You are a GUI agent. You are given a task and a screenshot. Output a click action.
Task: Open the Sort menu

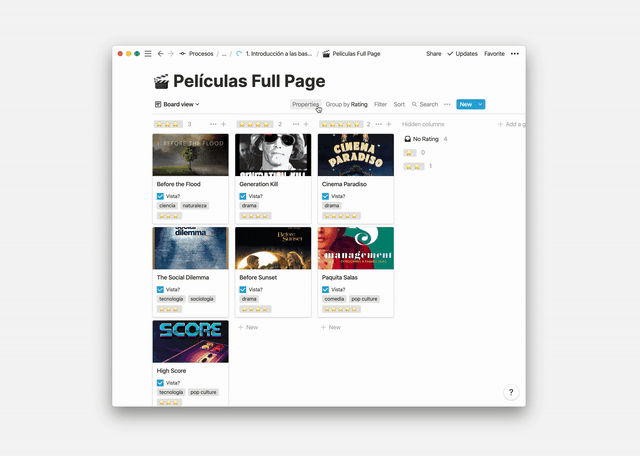coord(399,105)
